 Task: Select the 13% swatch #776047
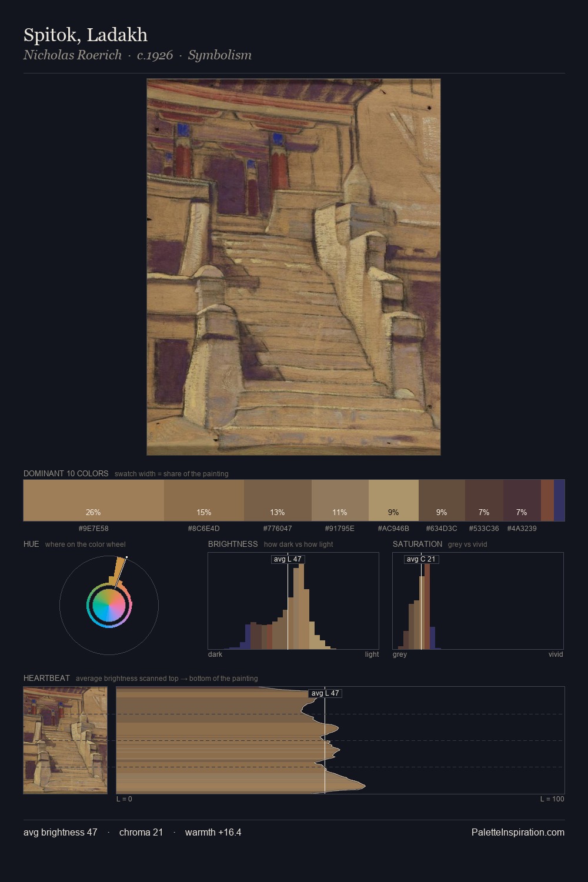278,500
